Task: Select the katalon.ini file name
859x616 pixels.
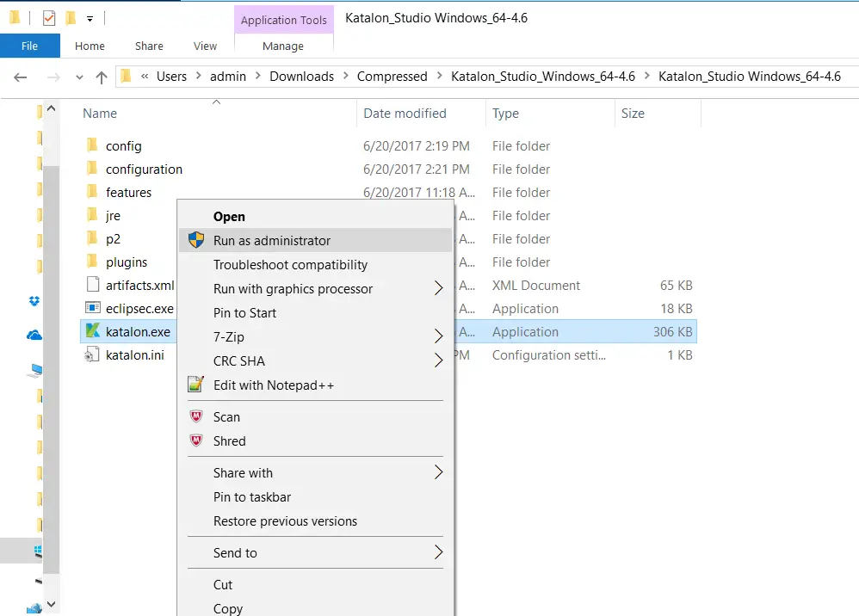Action: 135,354
